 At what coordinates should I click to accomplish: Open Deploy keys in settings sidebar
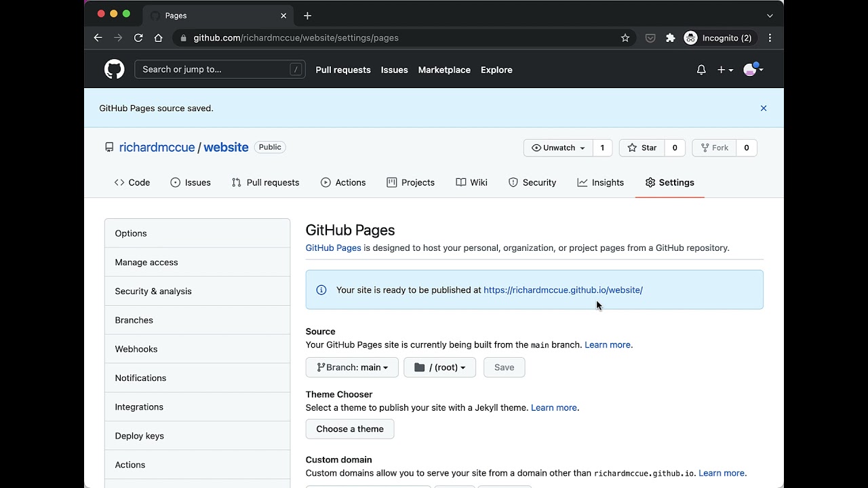(x=197, y=436)
